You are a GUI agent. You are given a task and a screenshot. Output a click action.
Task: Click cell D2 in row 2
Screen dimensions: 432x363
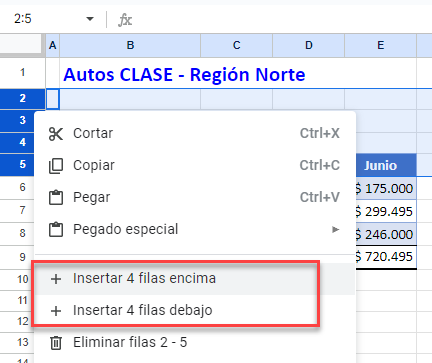click(x=309, y=99)
